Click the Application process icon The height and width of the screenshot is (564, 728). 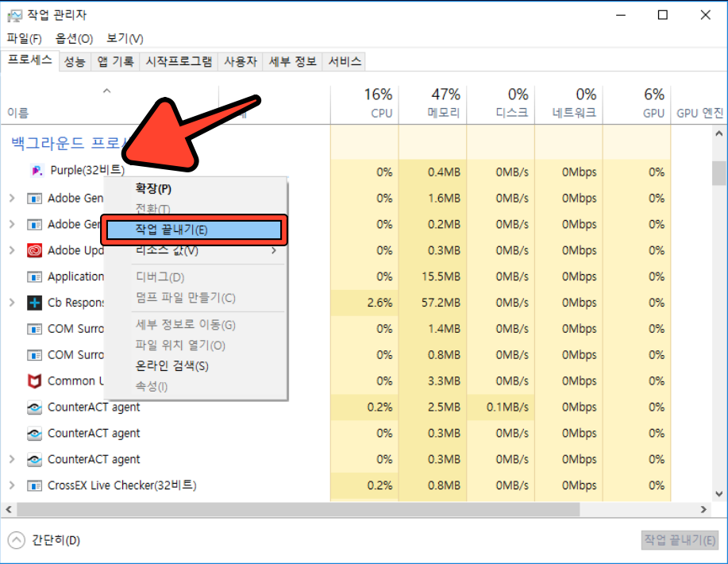[34, 277]
